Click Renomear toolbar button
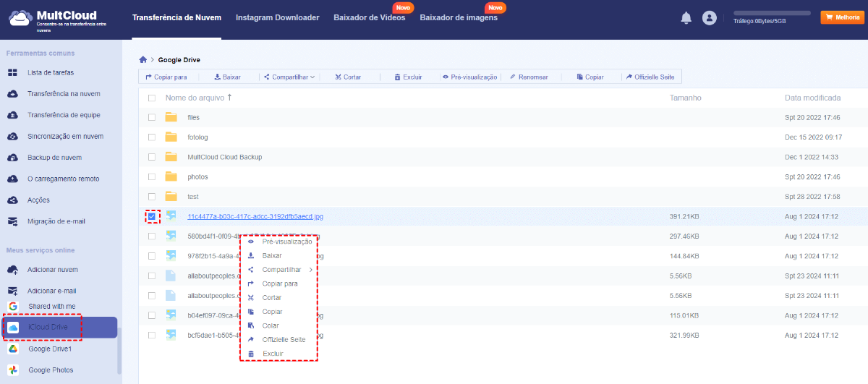The image size is (868, 384). point(529,77)
